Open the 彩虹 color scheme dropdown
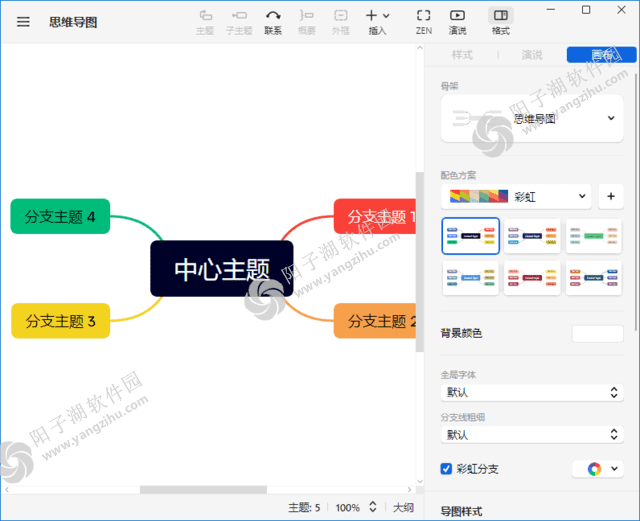 516,196
